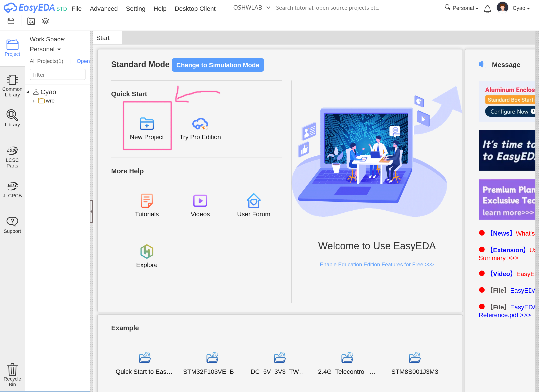Open the Work Space Personal dropdown
539x392 pixels.
coord(45,49)
